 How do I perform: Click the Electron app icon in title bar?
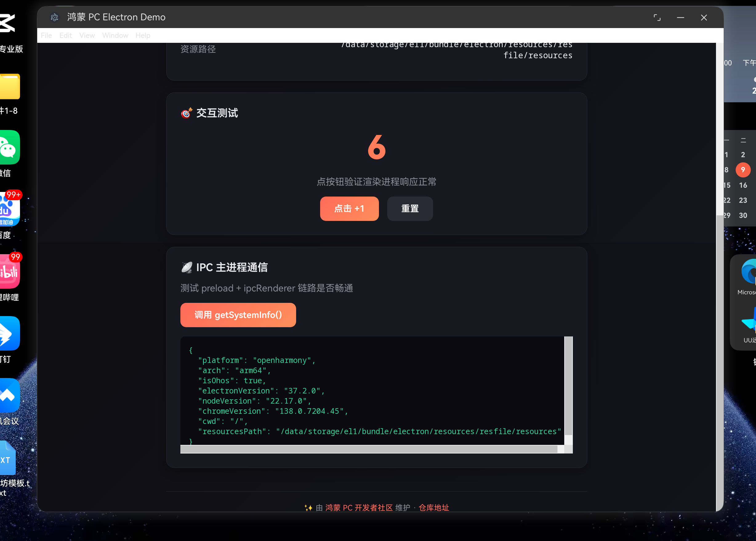pyautogui.click(x=54, y=17)
